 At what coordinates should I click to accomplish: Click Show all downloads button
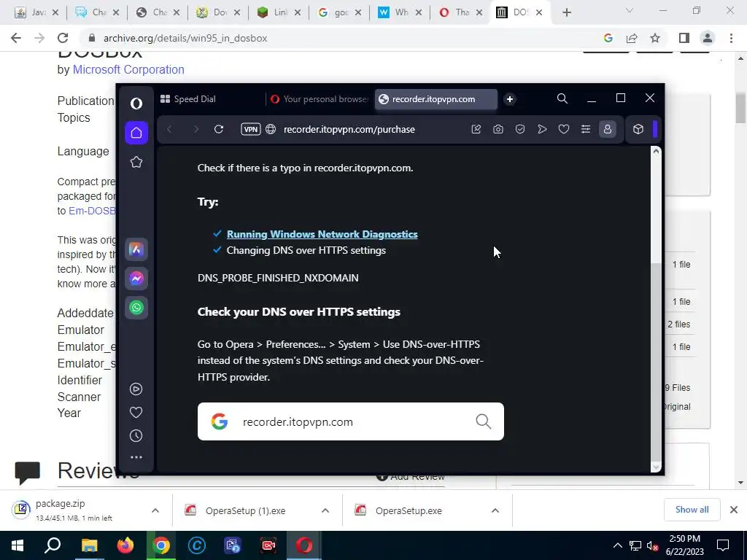coord(692,510)
